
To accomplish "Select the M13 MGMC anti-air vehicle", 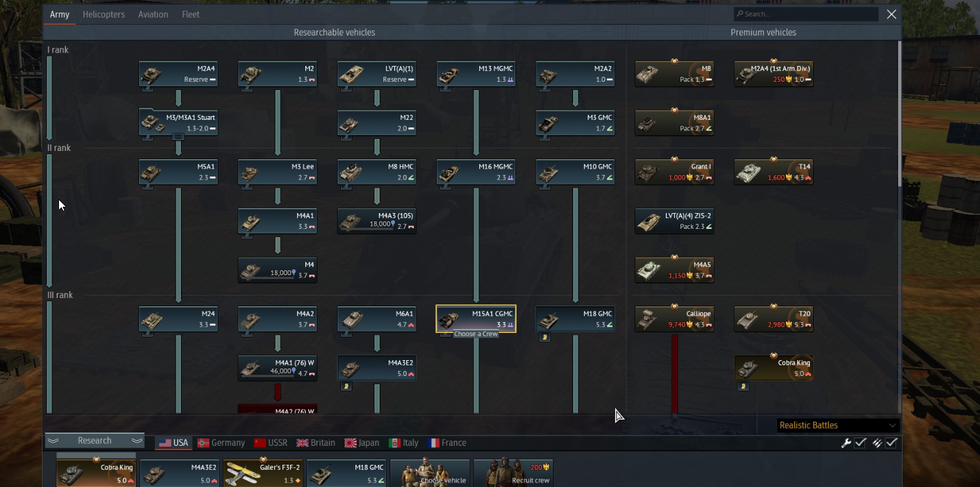I will point(476,74).
